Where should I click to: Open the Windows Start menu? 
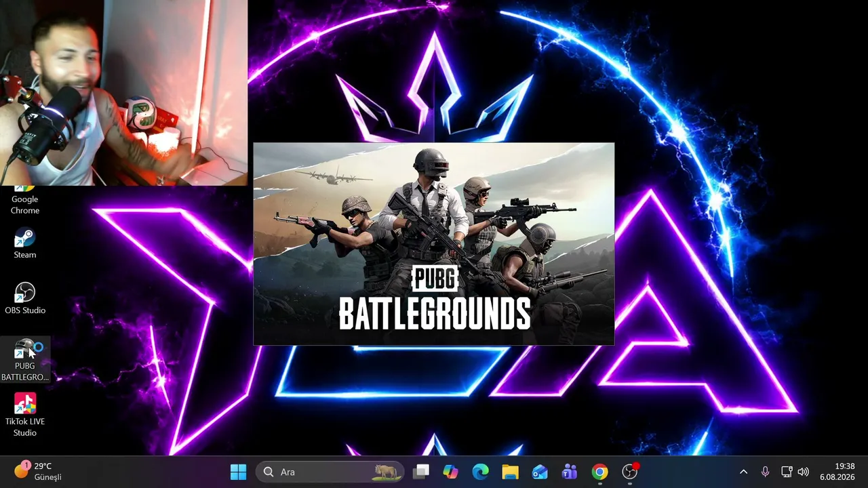238,472
